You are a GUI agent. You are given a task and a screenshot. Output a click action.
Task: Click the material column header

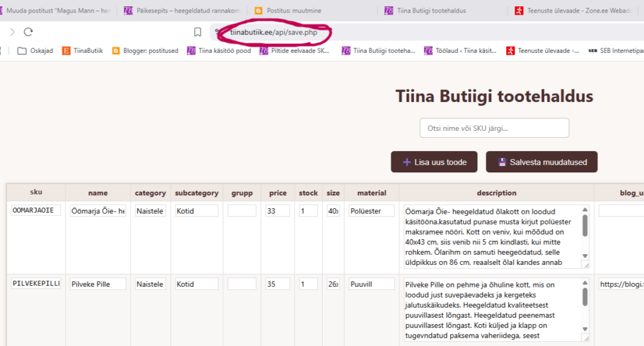(372, 193)
